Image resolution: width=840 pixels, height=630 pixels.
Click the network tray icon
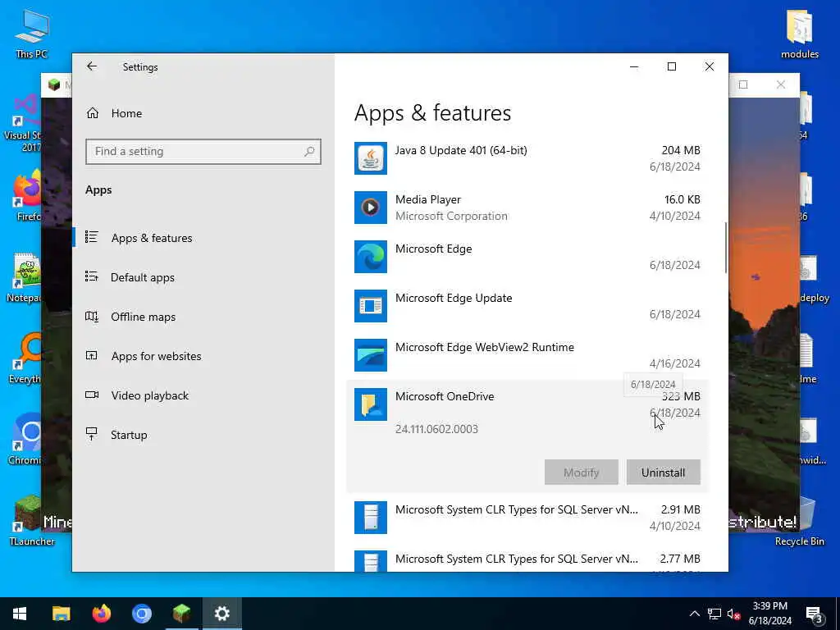(x=714, y=614)
